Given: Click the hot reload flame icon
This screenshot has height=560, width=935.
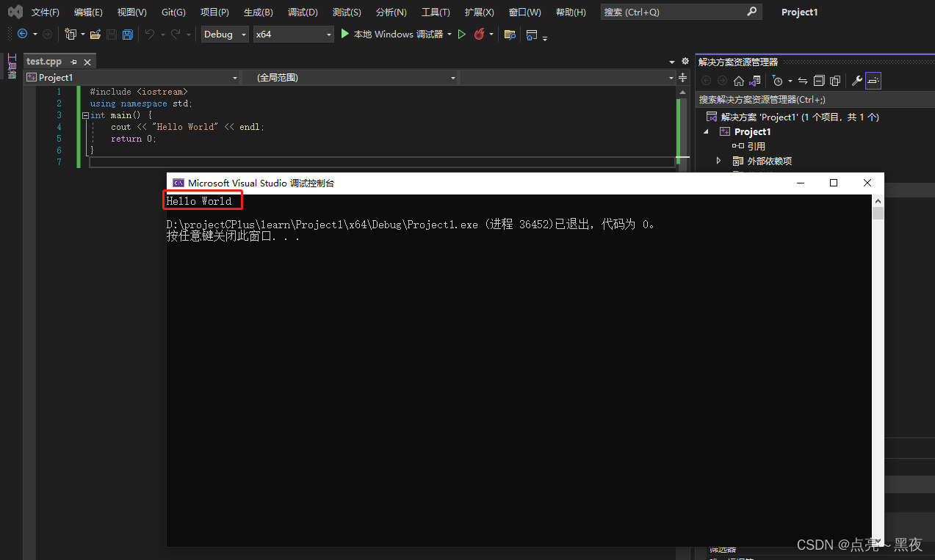Looking at the screenshot, I should [479, 34].
